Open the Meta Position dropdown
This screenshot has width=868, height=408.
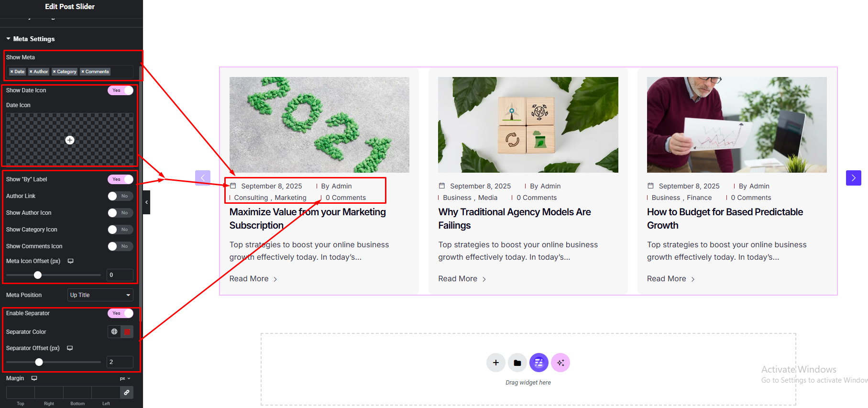point(100,295)
